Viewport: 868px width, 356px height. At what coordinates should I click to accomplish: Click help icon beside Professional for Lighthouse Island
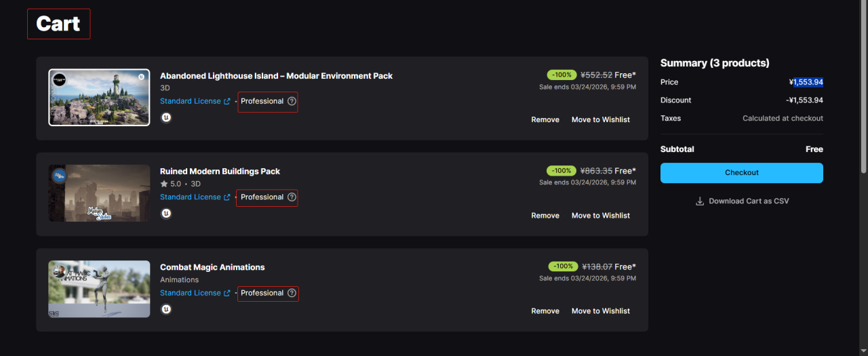click(x=292, y=101)
